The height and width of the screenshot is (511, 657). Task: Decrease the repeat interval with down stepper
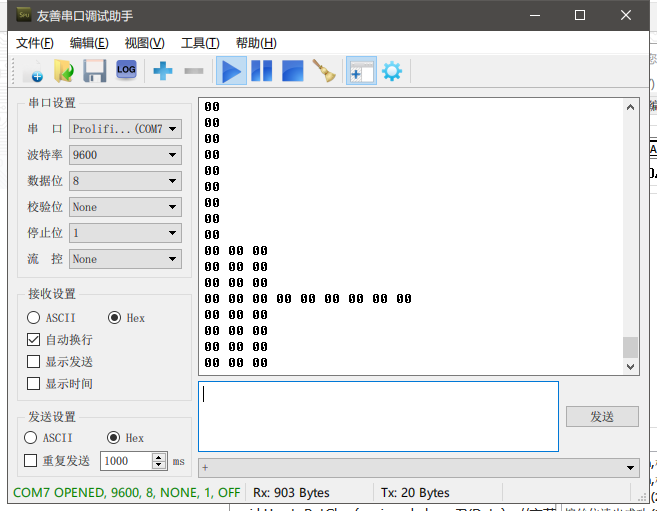click(x=159, y=465)
